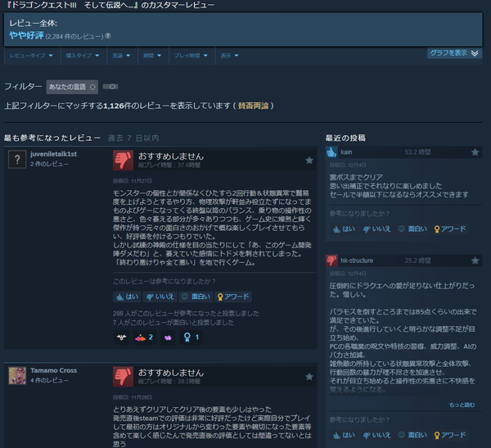This screenshot has width=491, height=448.
Task: Clear the small unnamed filter tag
Action: tap(110, 87)
